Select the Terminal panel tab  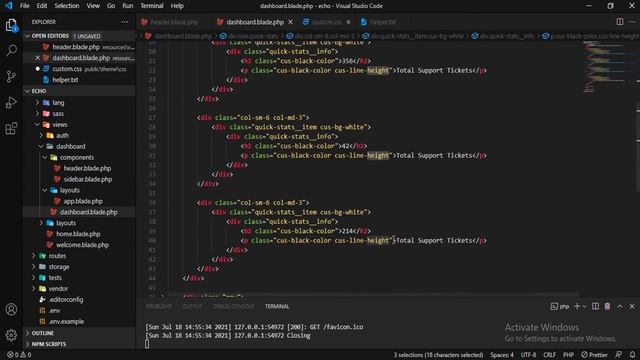point(277,306)
